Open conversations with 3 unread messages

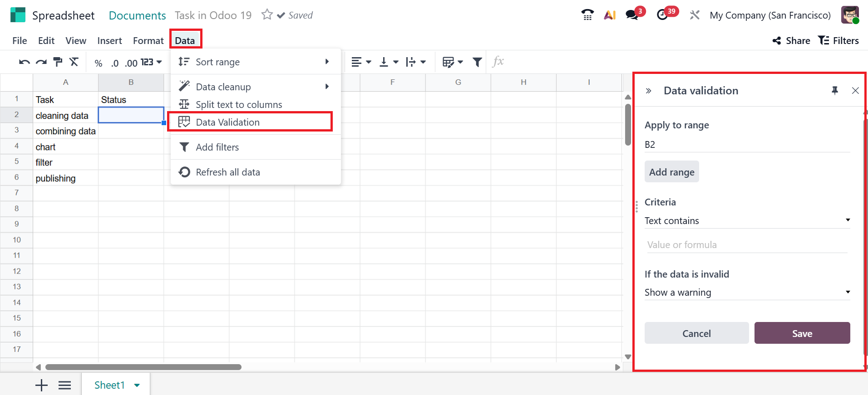[634, 14]
